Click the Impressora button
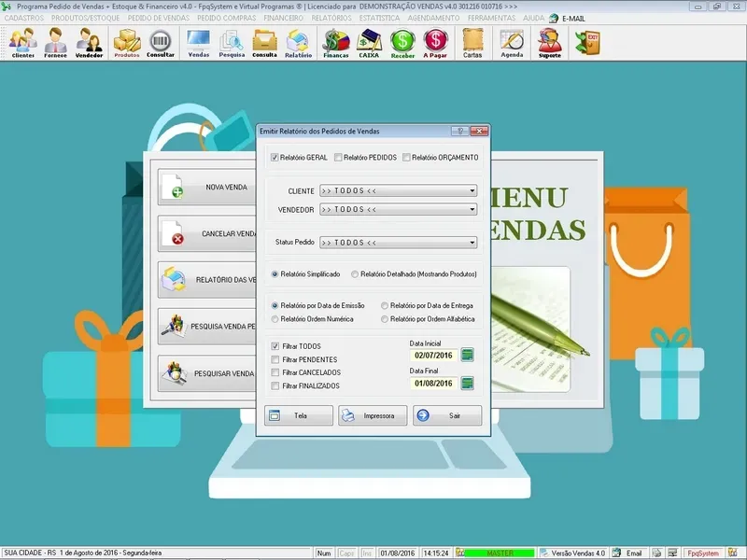Image resolution: width=747 pixels, height=560 pixels. click(x=373, y=416)
